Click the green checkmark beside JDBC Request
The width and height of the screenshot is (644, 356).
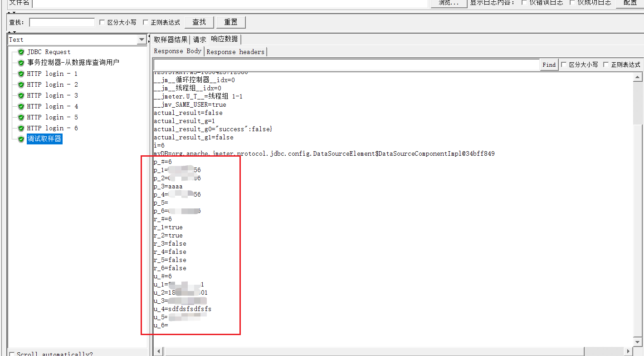(20, 52)
